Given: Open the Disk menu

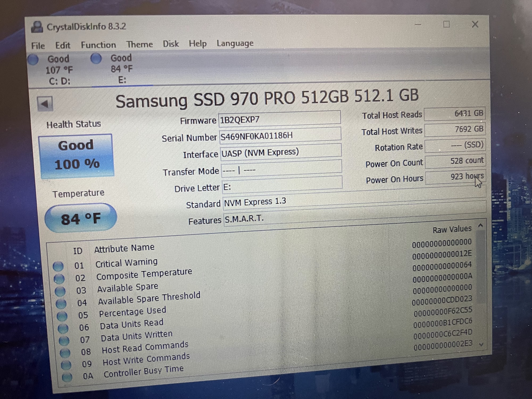Looking at the screenshot, I should click(x=171, y=44).
